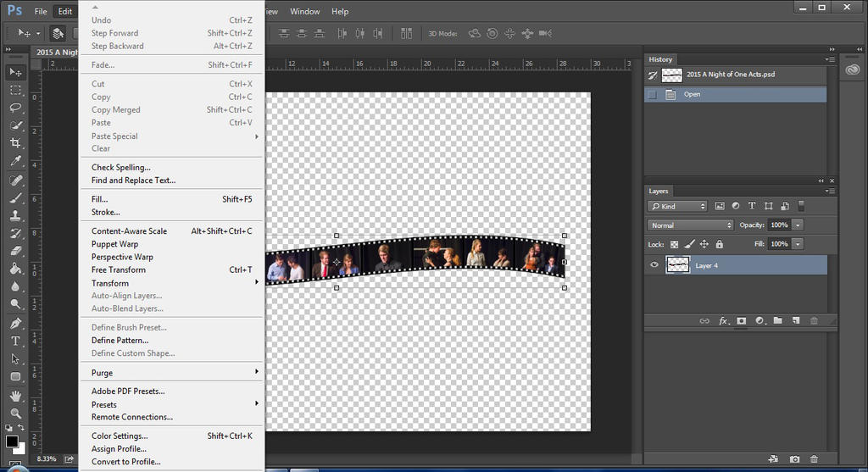Screen dimensions: 868x472
Task: Click the foreground color swatch
Action: pos(11,441)
